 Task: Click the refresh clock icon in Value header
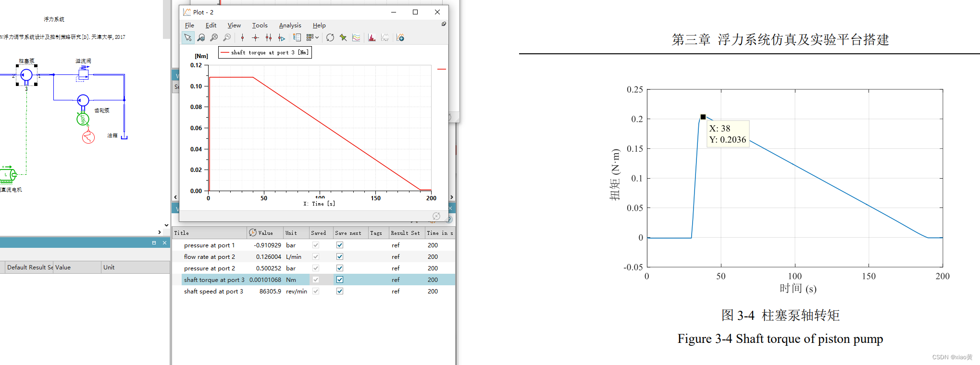click(253, 232)
